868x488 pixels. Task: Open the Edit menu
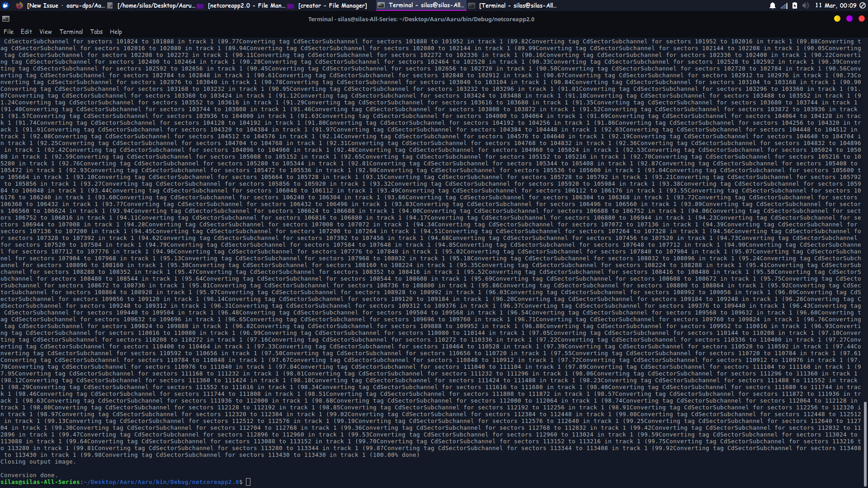click(26, 32)
